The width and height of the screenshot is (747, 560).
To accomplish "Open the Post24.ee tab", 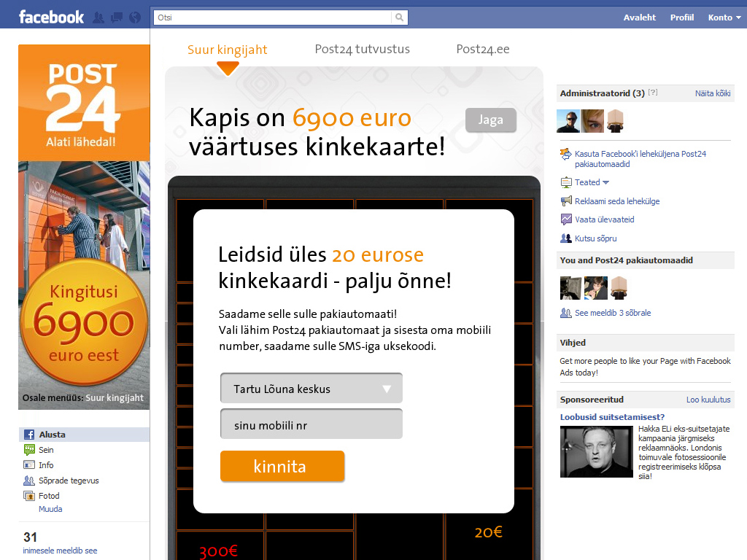I will pos(482,50).
